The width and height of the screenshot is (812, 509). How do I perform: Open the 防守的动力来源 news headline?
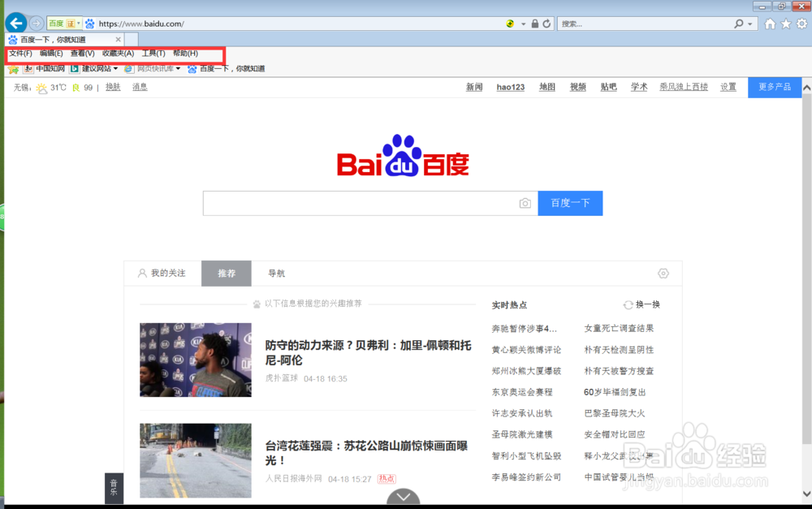pos(368,352)
